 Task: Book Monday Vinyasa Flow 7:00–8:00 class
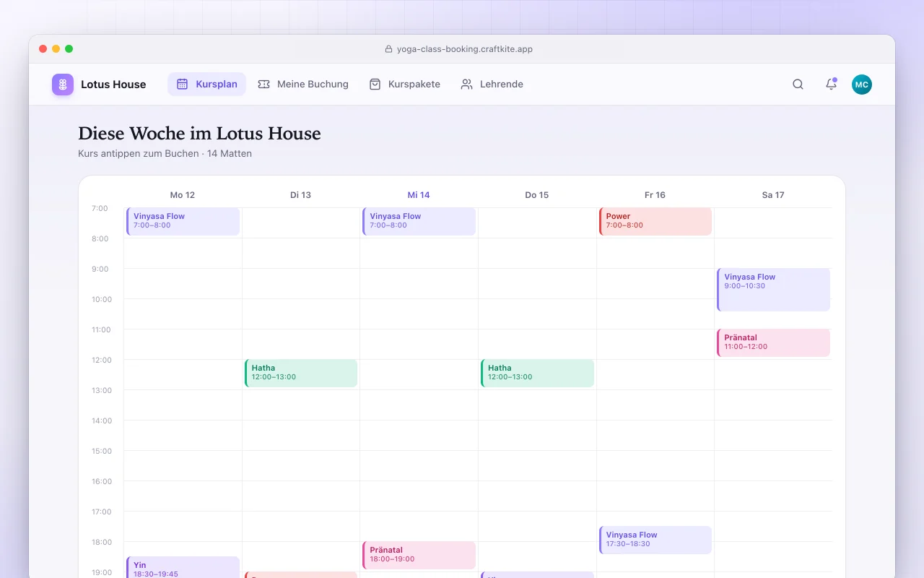pos(183,221)
